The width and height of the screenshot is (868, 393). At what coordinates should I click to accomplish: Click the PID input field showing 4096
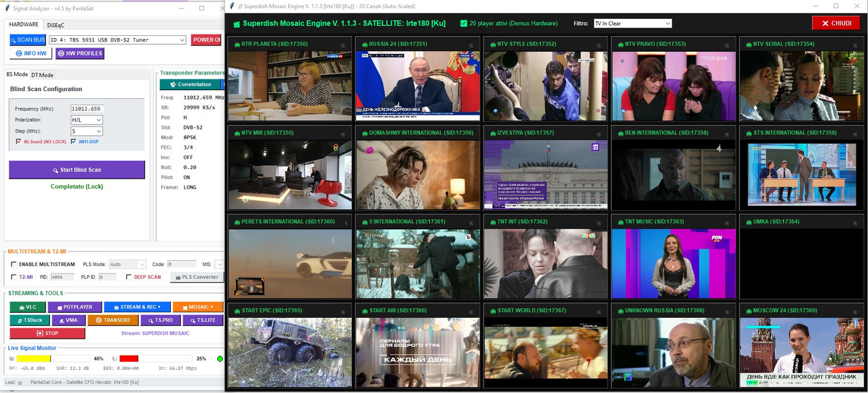62,277
